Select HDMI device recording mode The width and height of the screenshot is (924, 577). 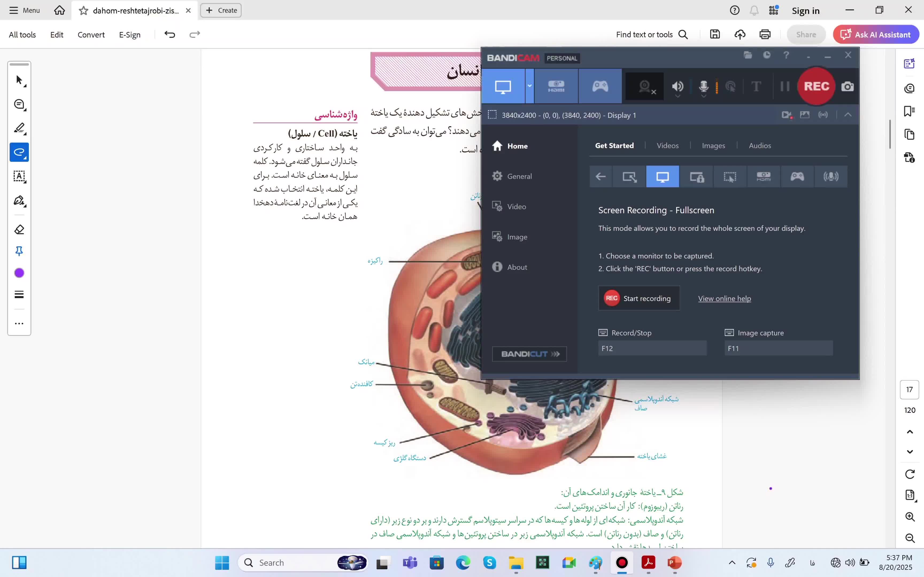556,86
